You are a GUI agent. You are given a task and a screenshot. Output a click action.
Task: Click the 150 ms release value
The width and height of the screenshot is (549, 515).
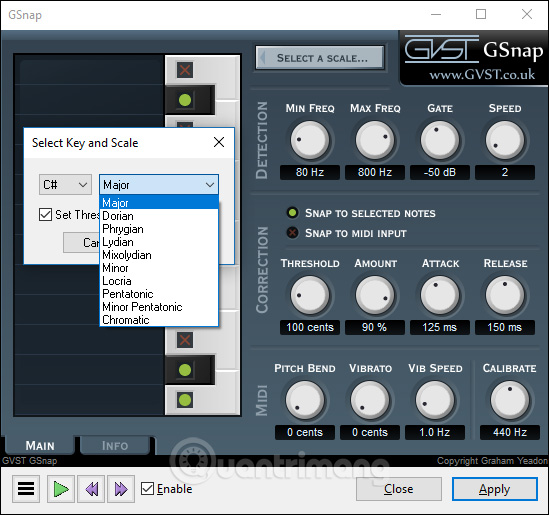tap(505, 327)
